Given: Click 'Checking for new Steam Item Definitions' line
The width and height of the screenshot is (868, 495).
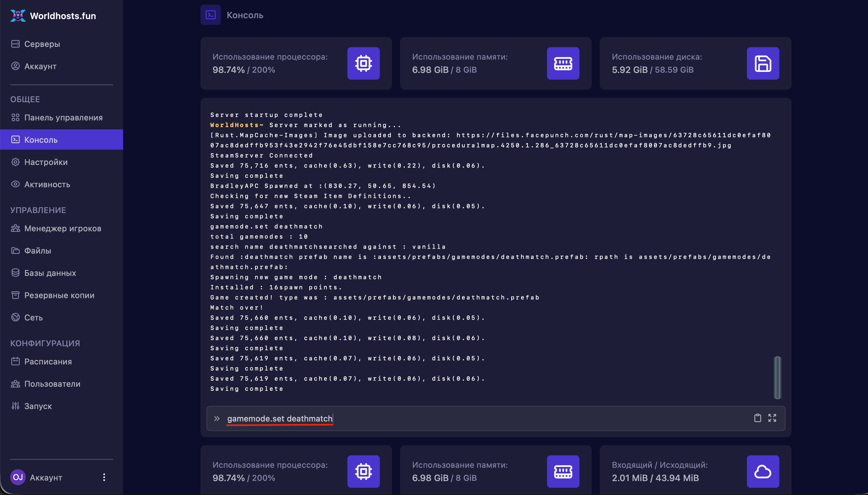Looking at the screenshot, I should click(x=311, y=196).
